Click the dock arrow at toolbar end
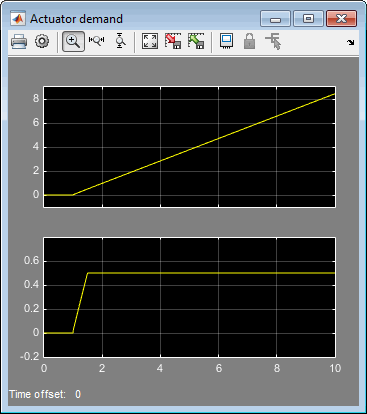This screenshot has width=367, height=414. (x=351, y=42)
